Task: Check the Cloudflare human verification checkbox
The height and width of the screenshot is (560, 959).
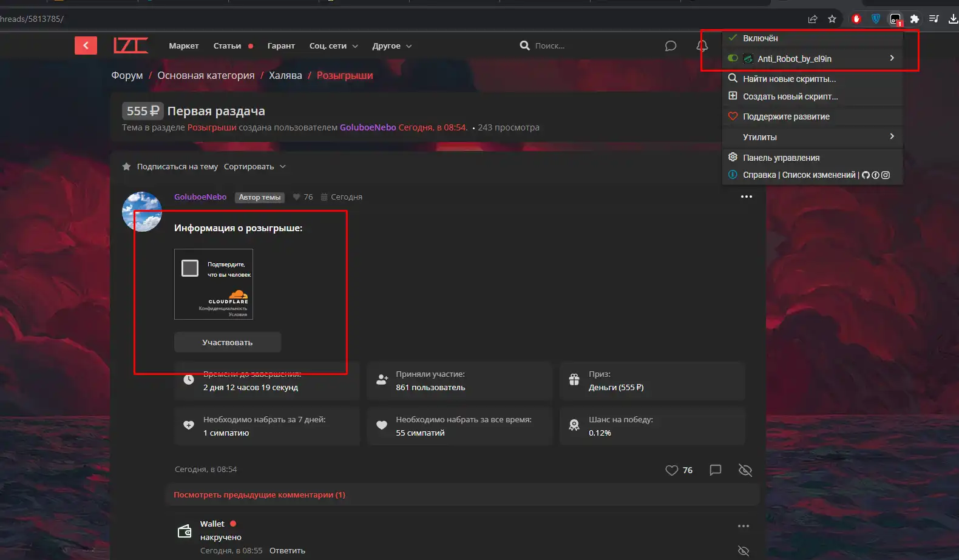Action: tap(190, 268)
